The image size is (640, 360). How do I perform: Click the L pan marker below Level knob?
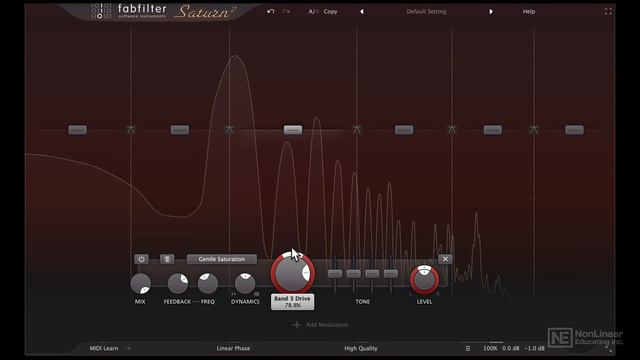[x=411, y=294]
